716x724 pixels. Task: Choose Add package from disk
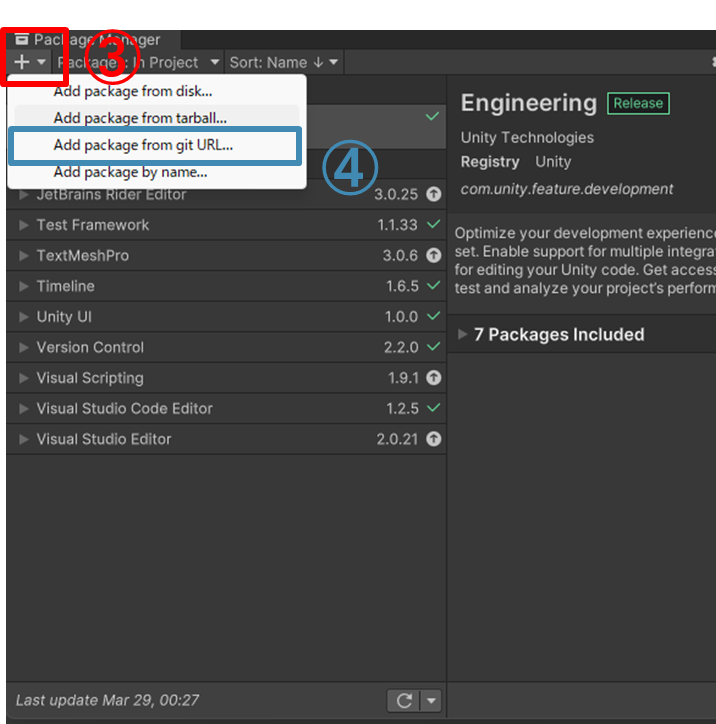pyautogui.click(x=133, y=91)
